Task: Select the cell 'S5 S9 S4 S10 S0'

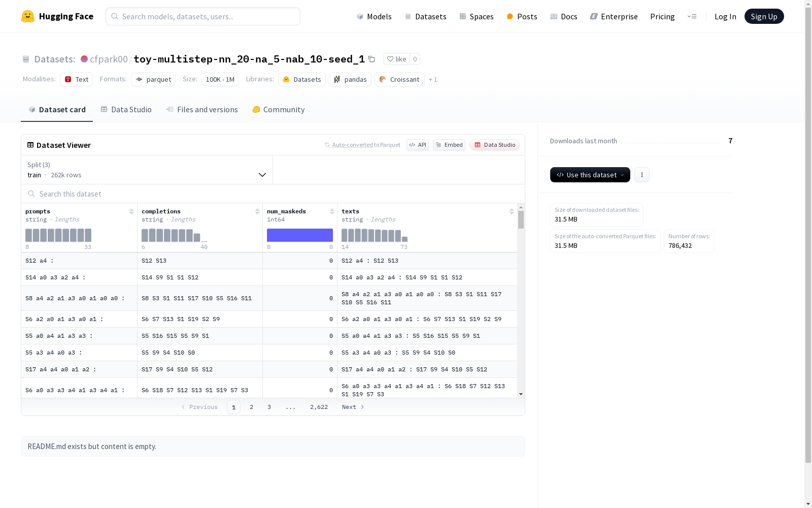Action: tap(200, 353)
